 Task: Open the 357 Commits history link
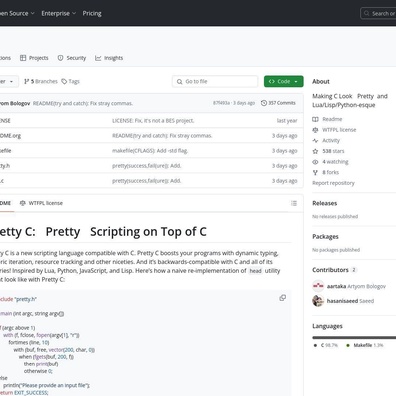pyautogui.click(x=278, y=103)
